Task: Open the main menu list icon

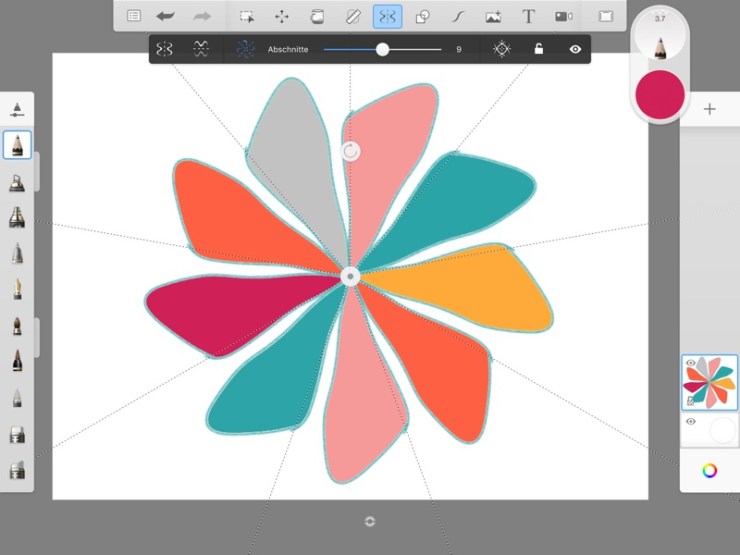Action: coord(134,16)
